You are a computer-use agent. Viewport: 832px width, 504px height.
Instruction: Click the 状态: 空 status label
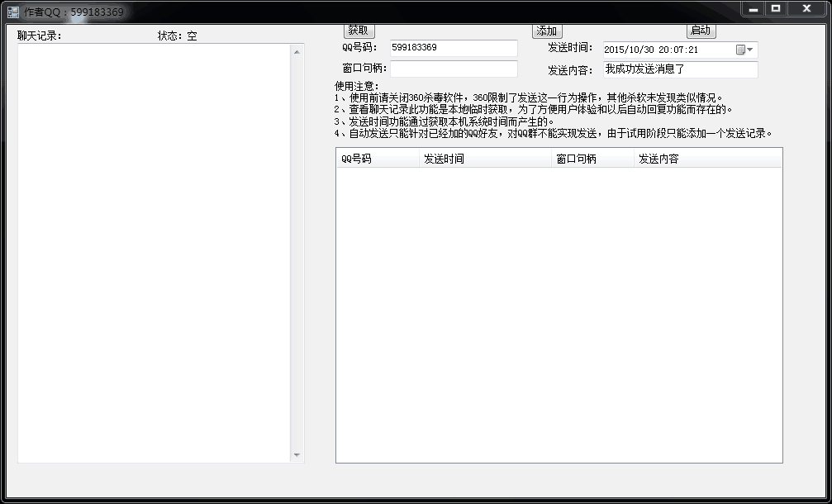coord(178,36)
